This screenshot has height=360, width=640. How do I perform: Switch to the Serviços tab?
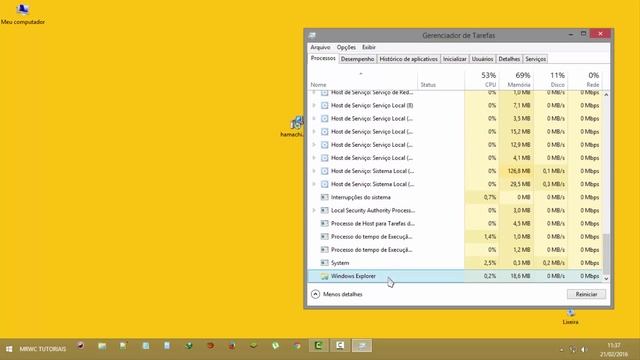(x=536, y=59)
